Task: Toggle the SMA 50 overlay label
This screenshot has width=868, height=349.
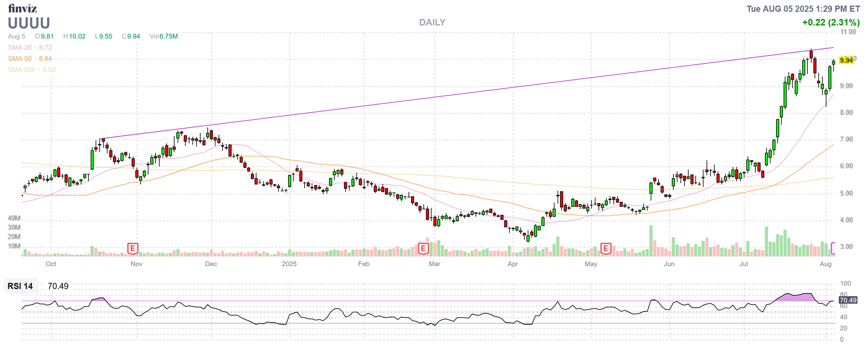Action: pos(20,59)
